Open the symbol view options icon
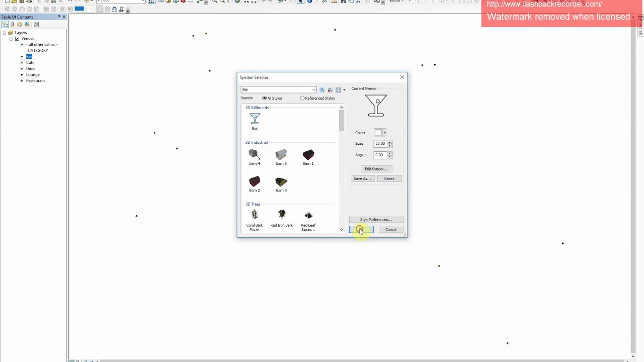 coord(338,89)
